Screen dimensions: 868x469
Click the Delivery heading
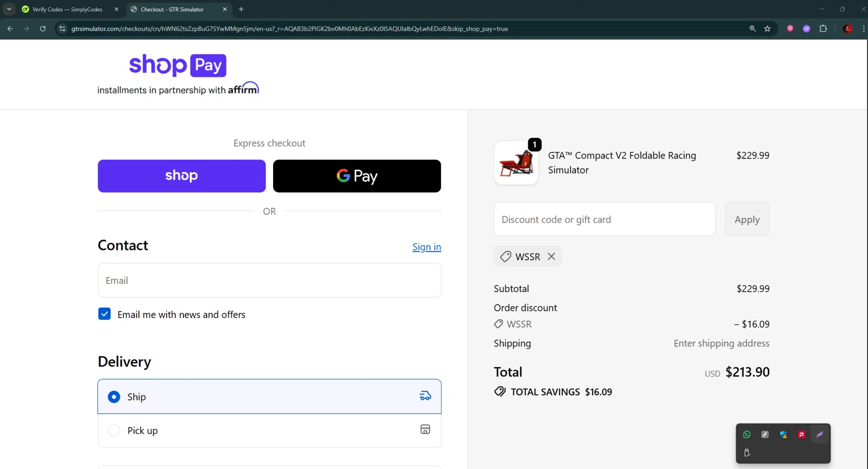pyautogui.click(x=124, y=361)
